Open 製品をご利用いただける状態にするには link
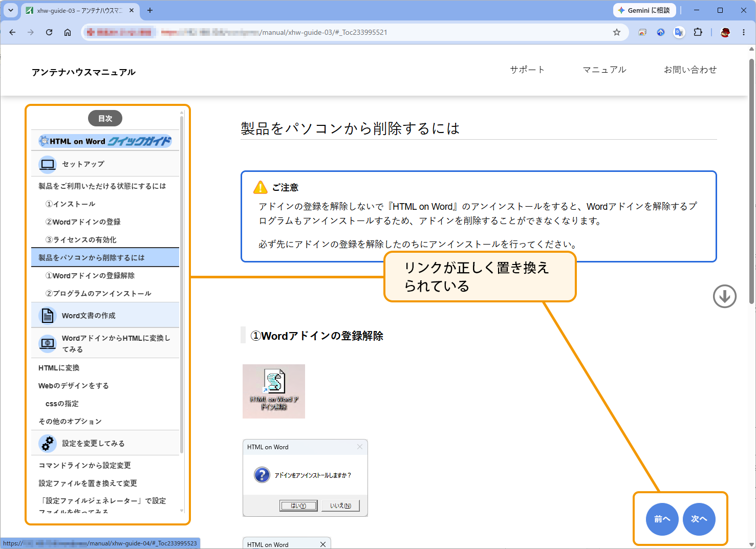 coord(102,186)
